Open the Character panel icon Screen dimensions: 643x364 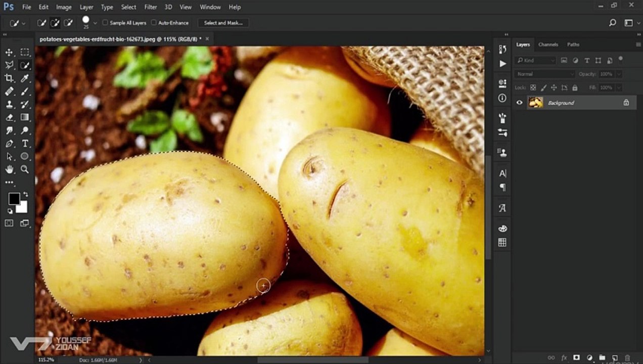[x=502, y=173]
